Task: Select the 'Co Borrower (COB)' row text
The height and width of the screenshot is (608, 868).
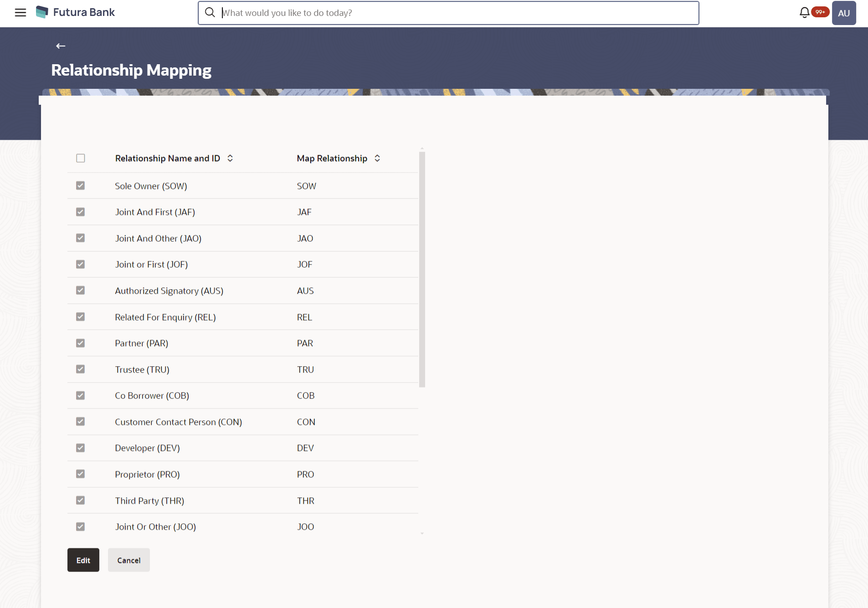Action: (x=152, y=395)
